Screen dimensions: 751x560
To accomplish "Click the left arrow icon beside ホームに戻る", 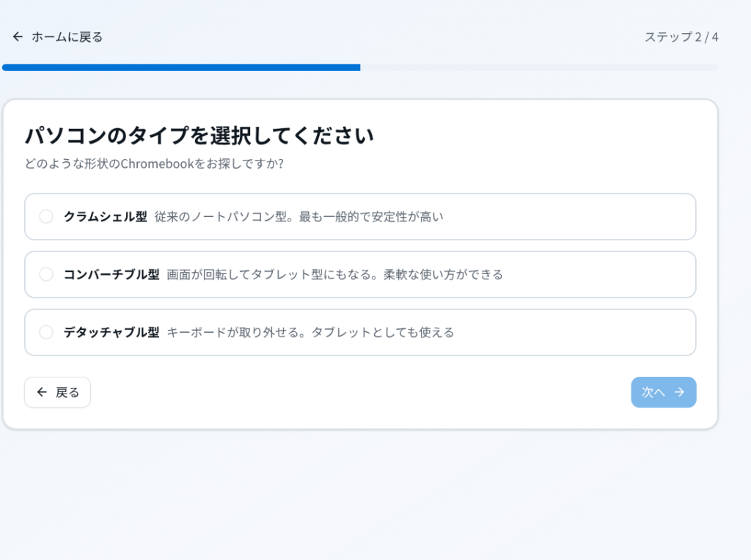I will coord(18,37).
